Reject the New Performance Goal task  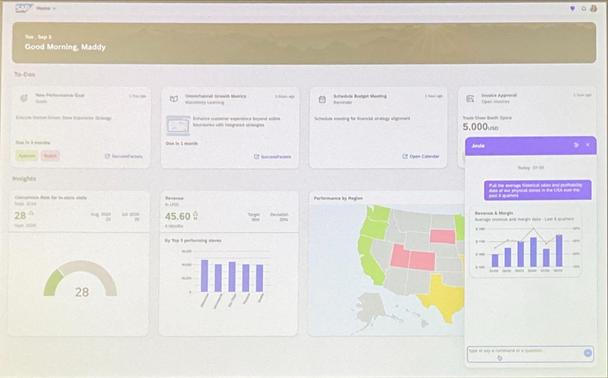[50, 156]
